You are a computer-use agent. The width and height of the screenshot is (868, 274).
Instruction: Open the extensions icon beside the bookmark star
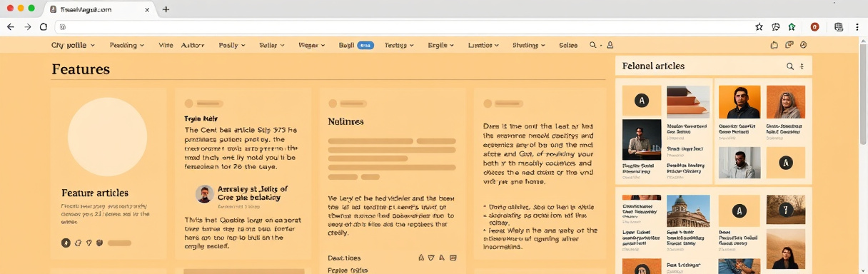(776, 26)
